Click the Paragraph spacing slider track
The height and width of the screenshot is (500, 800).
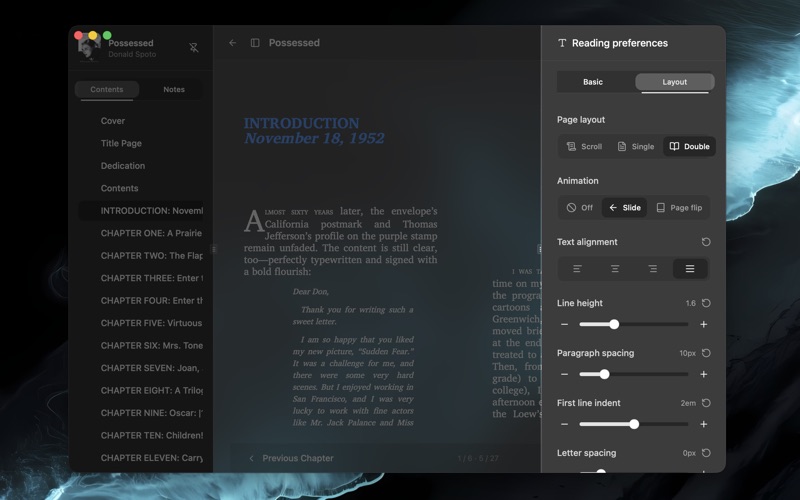coord(634,374)
